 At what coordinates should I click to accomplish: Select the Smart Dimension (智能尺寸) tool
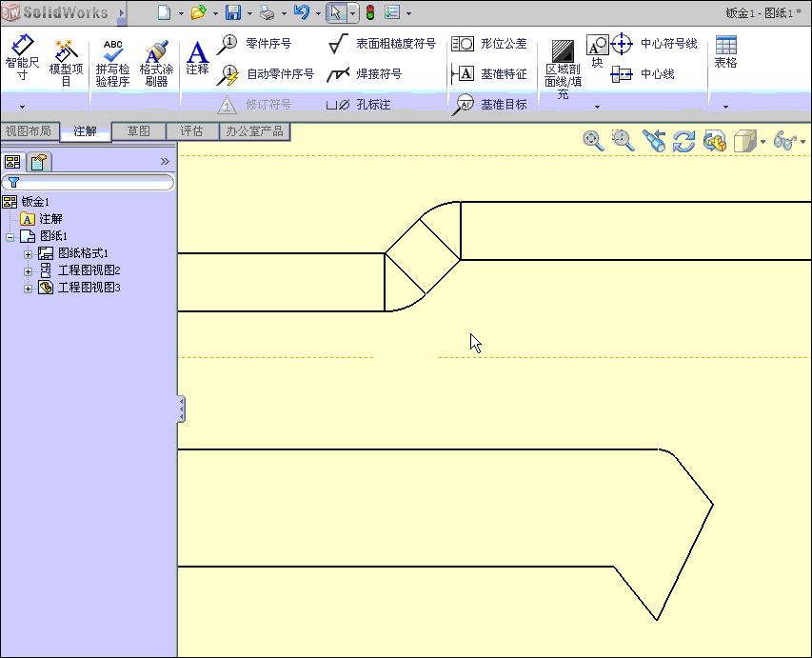pos(22,57)
